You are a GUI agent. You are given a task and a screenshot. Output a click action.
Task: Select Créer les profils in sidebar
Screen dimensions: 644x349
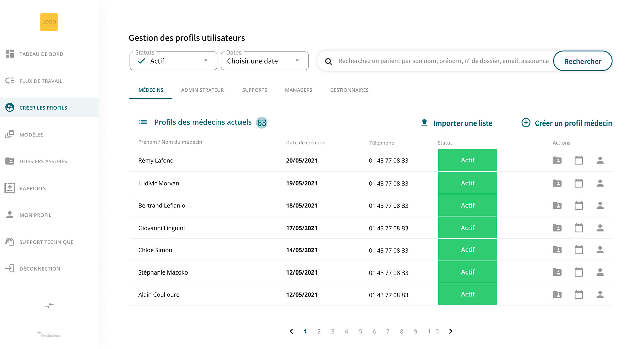[x=49, y=108]
